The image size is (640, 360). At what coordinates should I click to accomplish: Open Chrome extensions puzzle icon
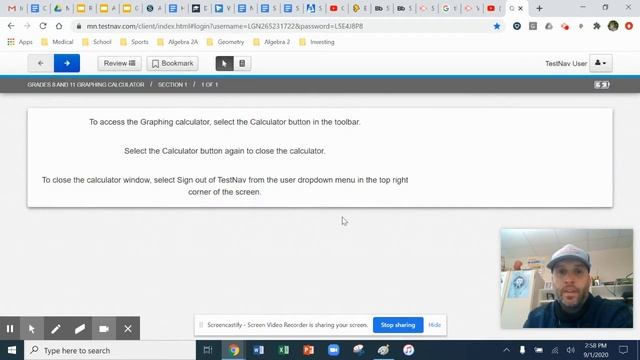(597, 26)
